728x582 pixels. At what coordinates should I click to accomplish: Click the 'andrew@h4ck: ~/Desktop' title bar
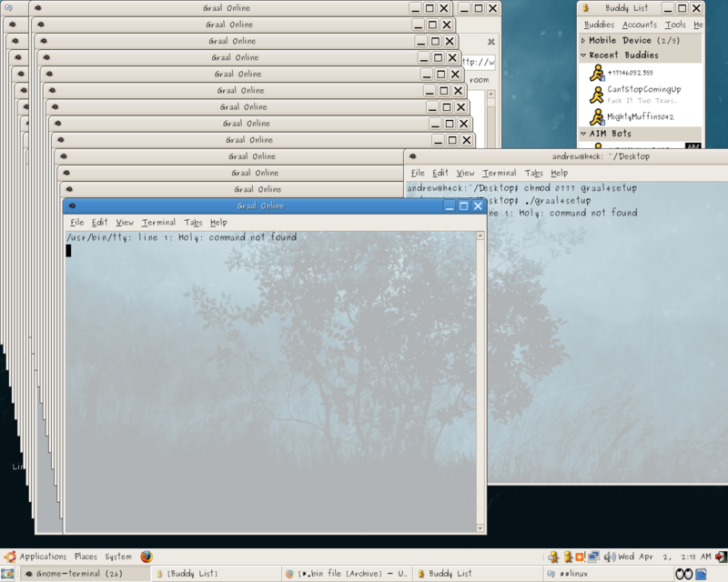566,156
